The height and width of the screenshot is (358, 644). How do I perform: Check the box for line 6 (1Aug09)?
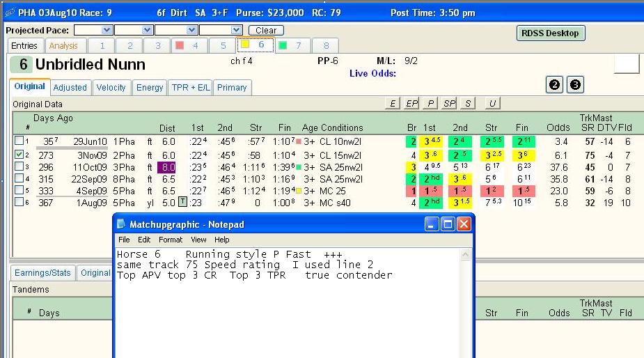[19, 202]
